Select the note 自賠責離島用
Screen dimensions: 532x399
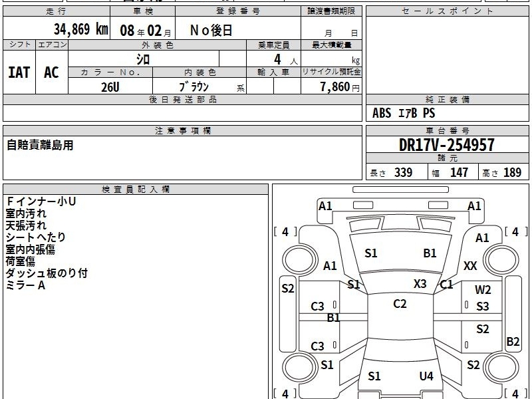(x=40, y=145)
